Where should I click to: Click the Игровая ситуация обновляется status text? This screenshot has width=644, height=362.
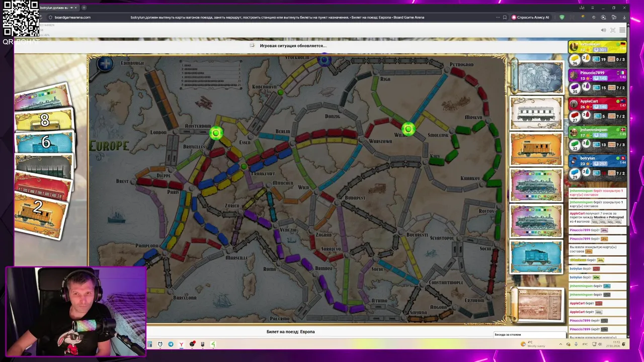tap(293, 46)
